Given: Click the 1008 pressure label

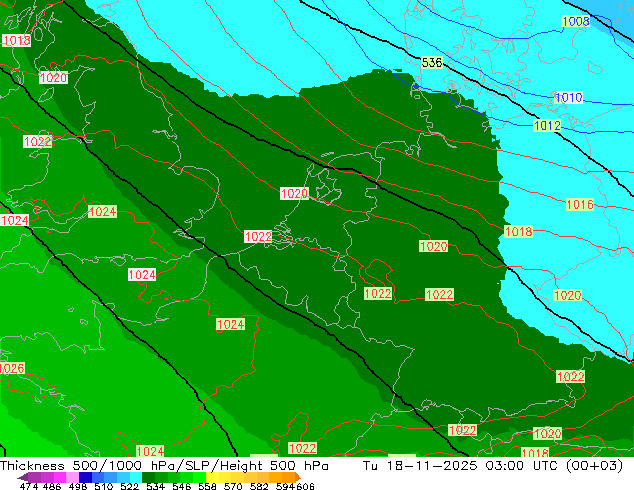Looking at the screenshot, I should [575, 21].
